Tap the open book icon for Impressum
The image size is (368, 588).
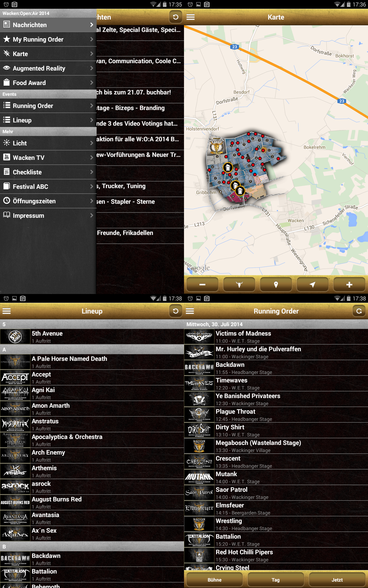[7, 215]
